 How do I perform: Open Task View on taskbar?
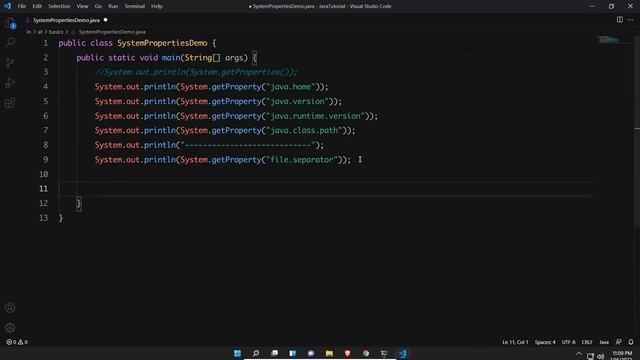point(274,353)
